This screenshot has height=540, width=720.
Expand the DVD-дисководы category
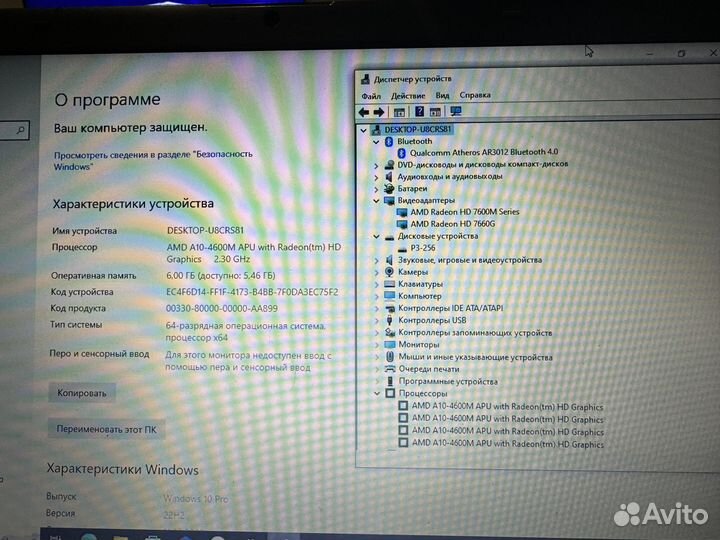coord(376,164)
